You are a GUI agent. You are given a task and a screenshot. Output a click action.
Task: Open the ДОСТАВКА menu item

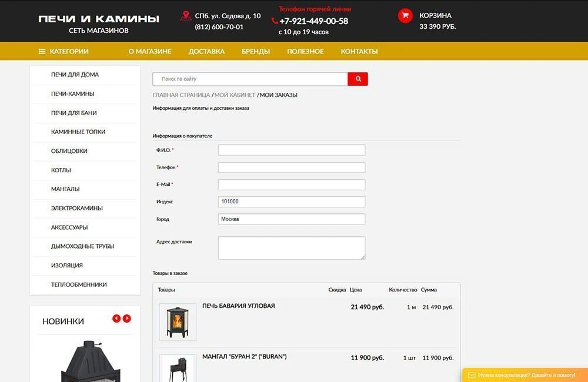coord(206,51)
